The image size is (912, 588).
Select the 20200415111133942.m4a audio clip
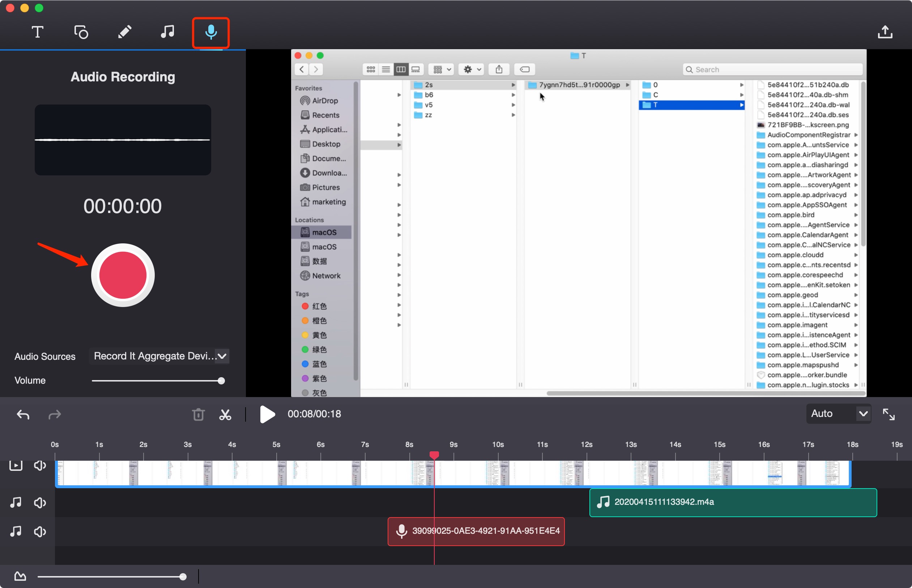[733, 502]
